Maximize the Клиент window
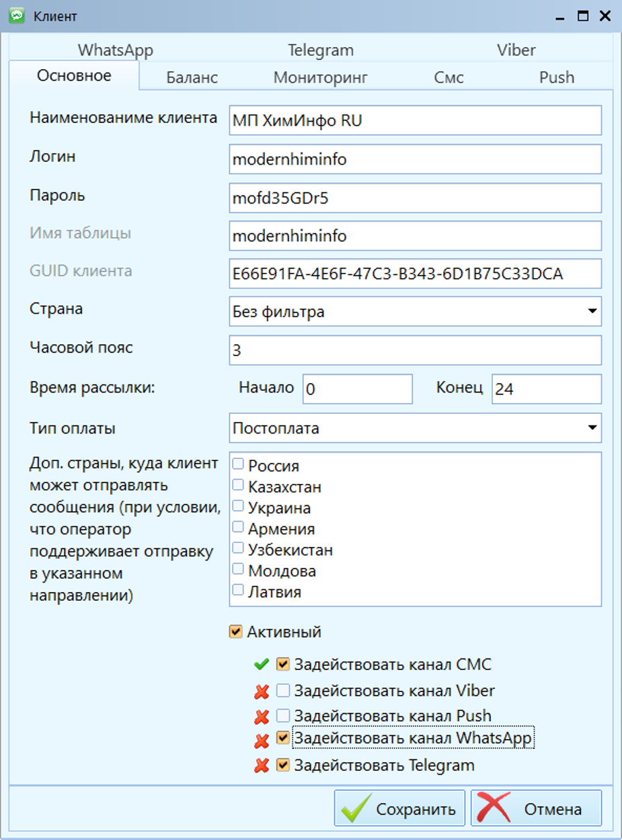 coord(583,15)
